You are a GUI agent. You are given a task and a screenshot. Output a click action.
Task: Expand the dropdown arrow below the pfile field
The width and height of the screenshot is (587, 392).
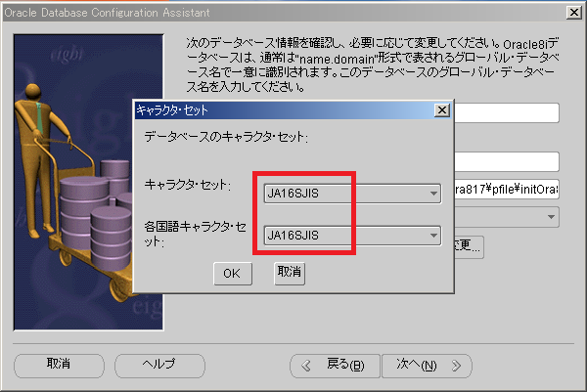coord(551,217)
